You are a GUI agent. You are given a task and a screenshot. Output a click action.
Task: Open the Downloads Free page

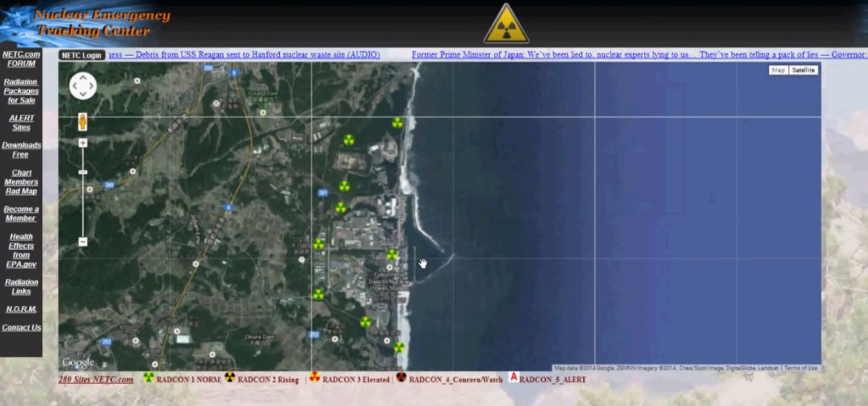(21, 149)
